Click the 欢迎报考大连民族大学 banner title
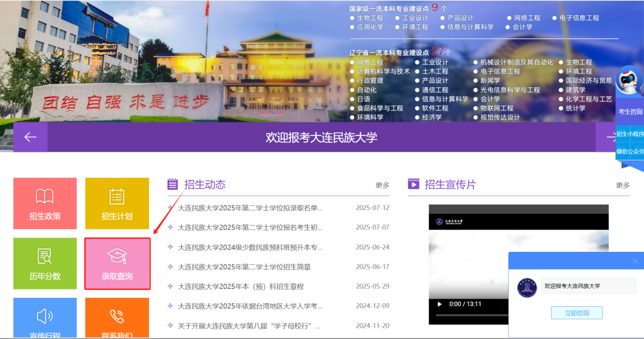This screenshot has height=339, width=644. pos(321,137)
